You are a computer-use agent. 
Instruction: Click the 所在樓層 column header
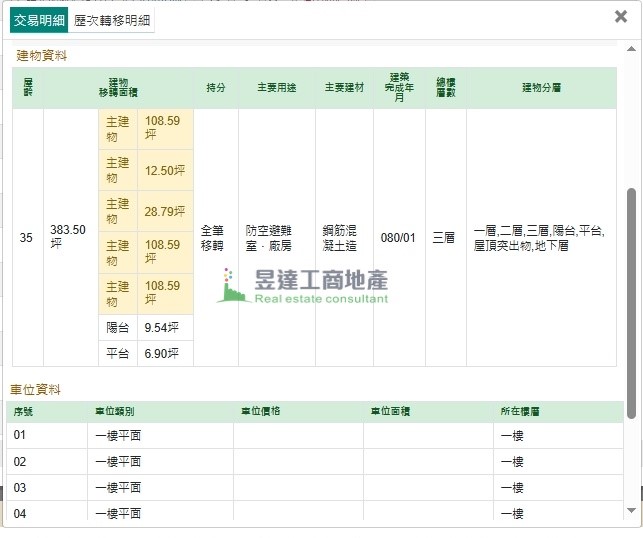tap(520, 411)
